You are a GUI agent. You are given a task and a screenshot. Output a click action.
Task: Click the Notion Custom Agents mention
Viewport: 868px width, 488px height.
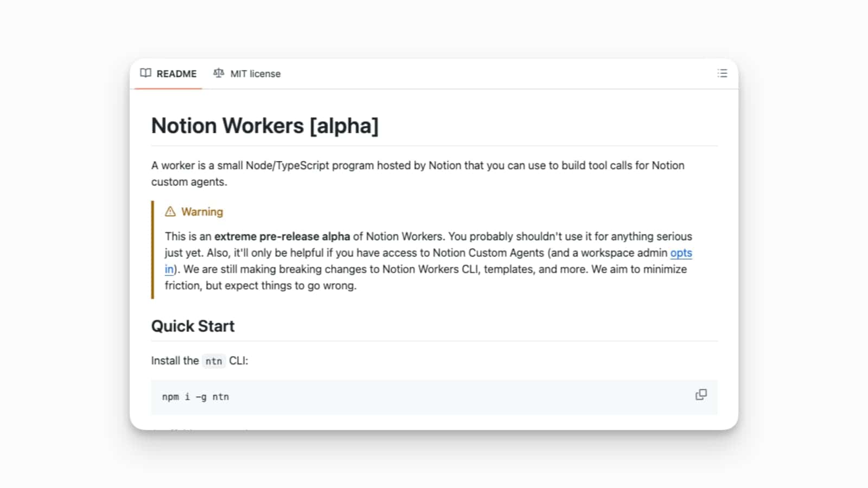488,253
